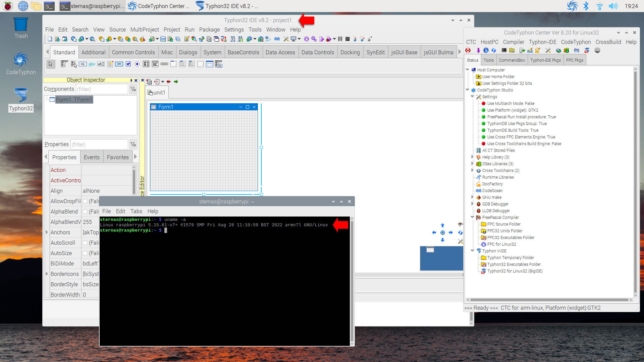Toggle the AutoScroll property checkbox
This screenshot has height=362, width=644.
[x=85, y=243]
